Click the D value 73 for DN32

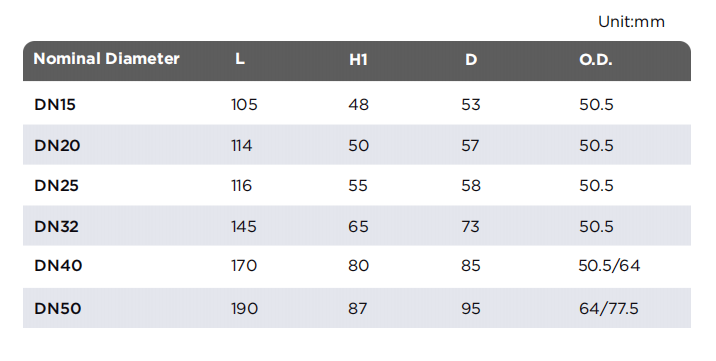(x=470, y=226)
